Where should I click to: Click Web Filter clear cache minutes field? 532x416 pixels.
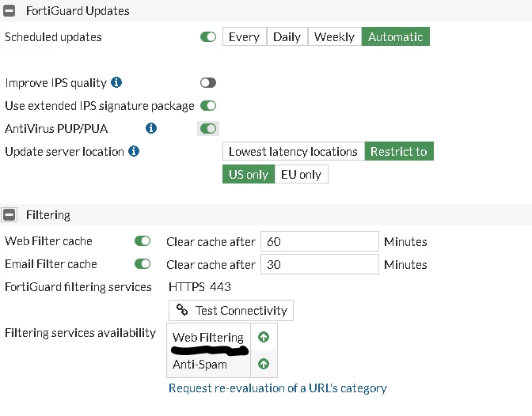click(x=320, y=241)
